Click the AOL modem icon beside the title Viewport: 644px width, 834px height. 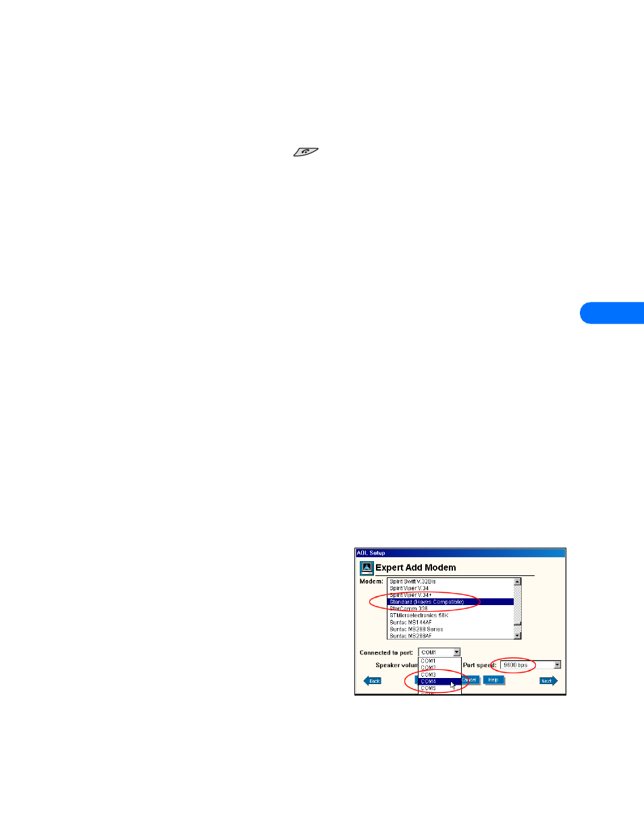367,568
